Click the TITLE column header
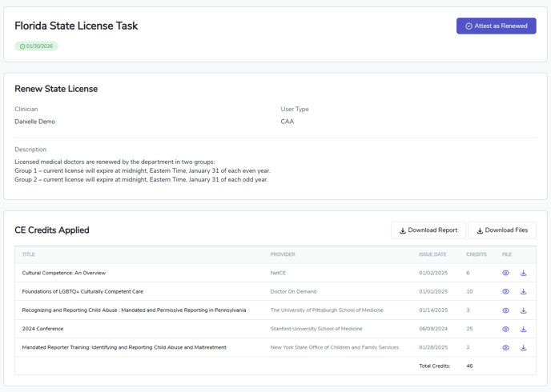The width and height of the screenshot is (551, 392). tap(29, 254)
